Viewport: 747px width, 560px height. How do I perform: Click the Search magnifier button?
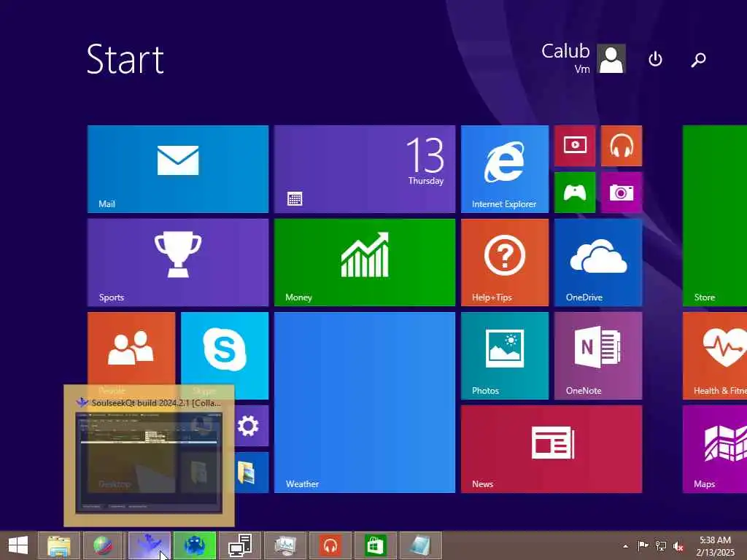[698, 59]
